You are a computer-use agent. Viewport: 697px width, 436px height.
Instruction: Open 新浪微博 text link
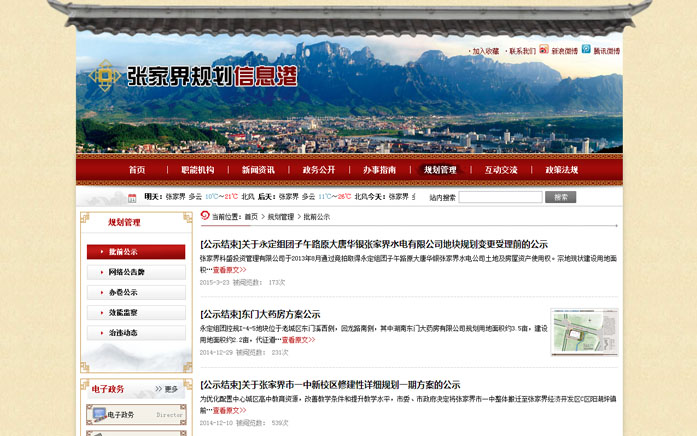tap(565, 52)
